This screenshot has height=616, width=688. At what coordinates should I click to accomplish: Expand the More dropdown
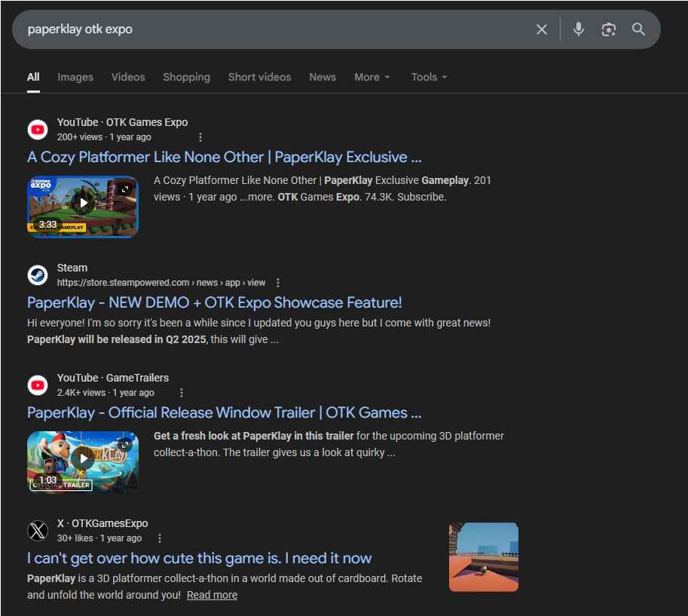(x=372, y=77)
